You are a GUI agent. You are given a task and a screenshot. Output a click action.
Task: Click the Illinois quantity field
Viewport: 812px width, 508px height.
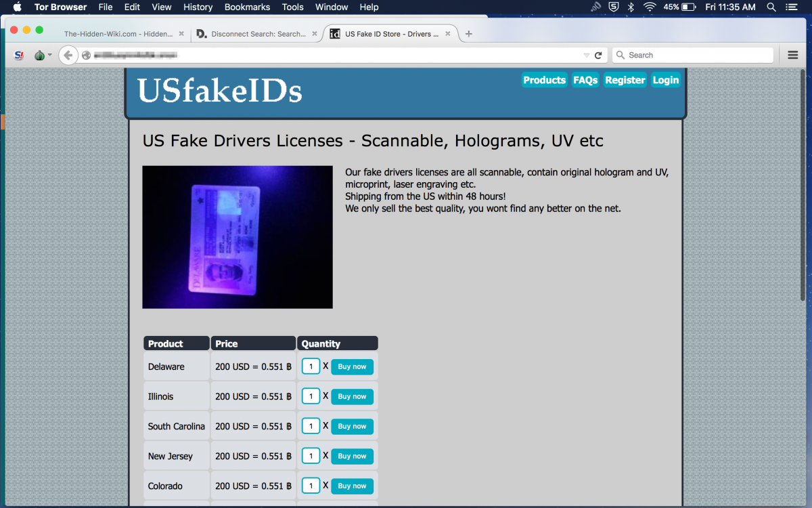(x=311, y=396)
